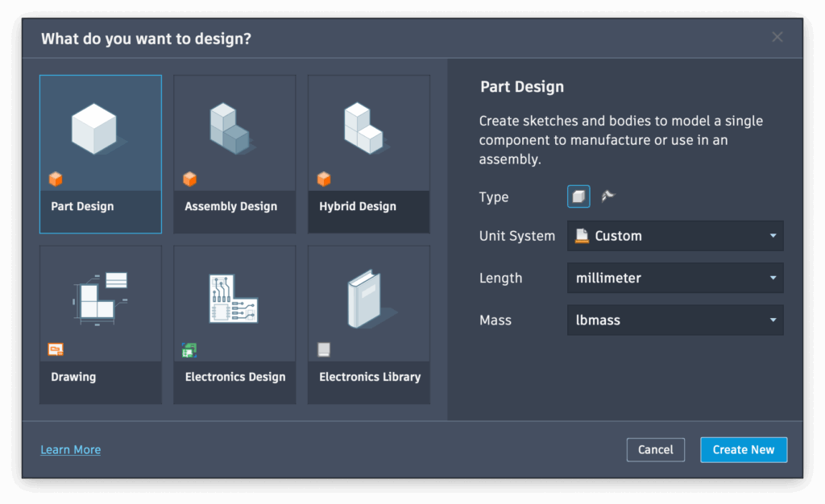Click the orange badge on Assembly Design tile

click(190, 179)
